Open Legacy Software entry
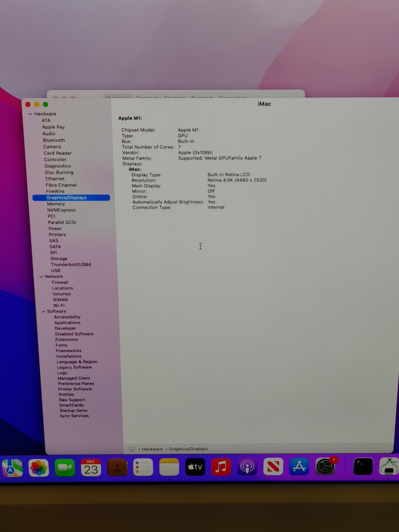 (74, 367)
